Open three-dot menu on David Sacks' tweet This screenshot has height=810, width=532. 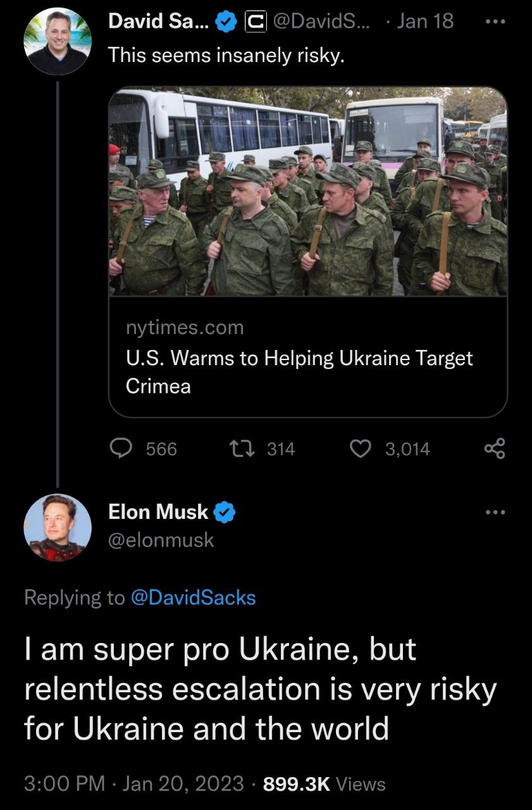(496, 22)
